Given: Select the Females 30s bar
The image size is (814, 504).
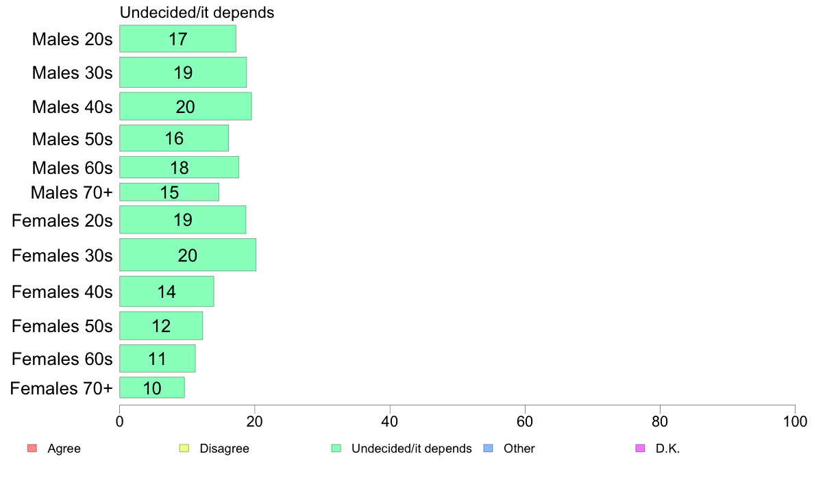Looking at the screenshot, I should [x=188, y=255].
